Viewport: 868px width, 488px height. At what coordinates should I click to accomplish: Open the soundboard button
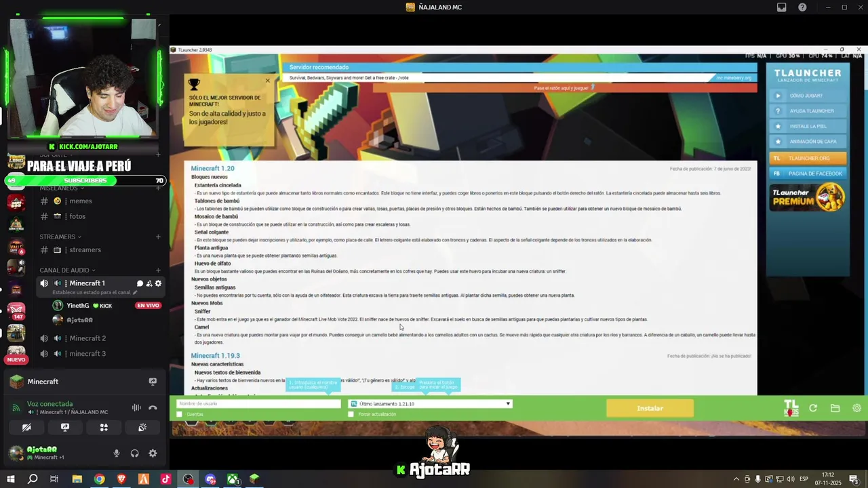142,428
